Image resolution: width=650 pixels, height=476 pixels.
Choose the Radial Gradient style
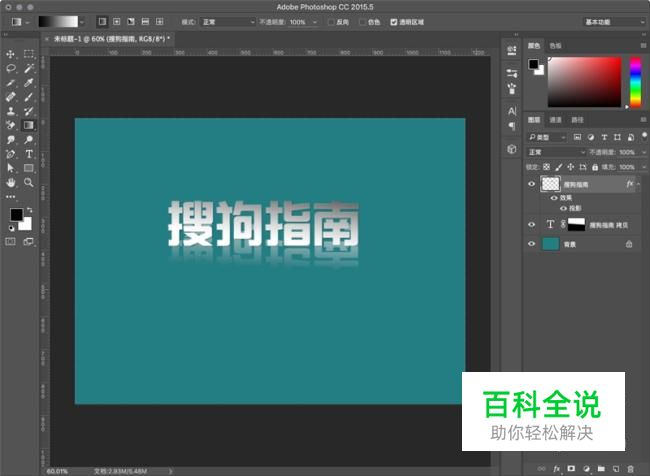click(116, 22)
